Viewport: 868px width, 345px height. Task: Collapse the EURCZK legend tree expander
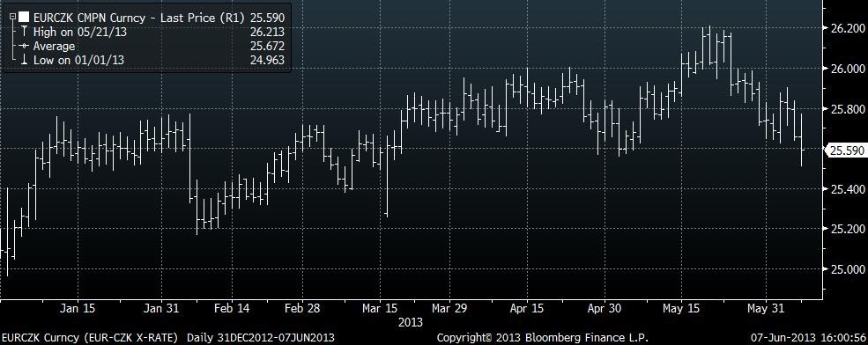click(x=12, y=18)
